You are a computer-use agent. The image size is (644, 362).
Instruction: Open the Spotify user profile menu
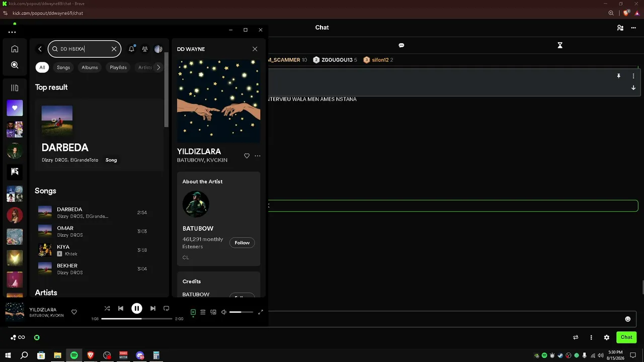(x=158, y=49)
